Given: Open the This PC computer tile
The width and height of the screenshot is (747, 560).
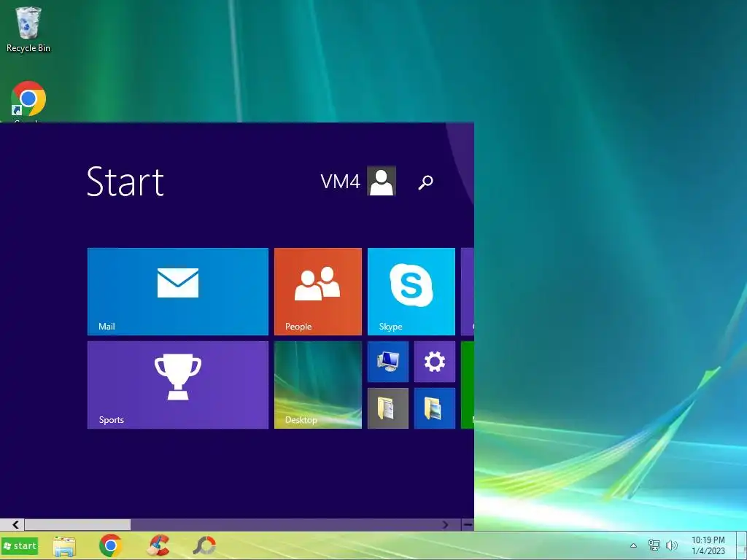Looking at the screenshot, I should coord(388,362).
